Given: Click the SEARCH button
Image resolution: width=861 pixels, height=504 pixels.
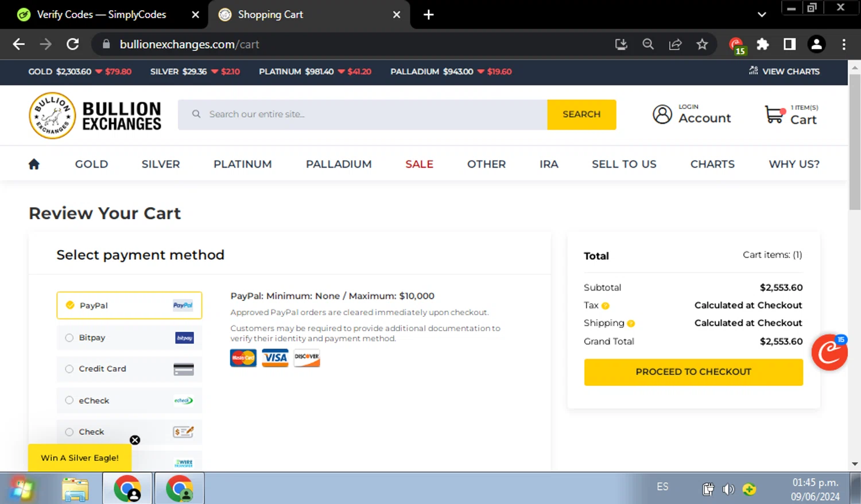Looking at the screenshot, I should click(x=581, y=114).
